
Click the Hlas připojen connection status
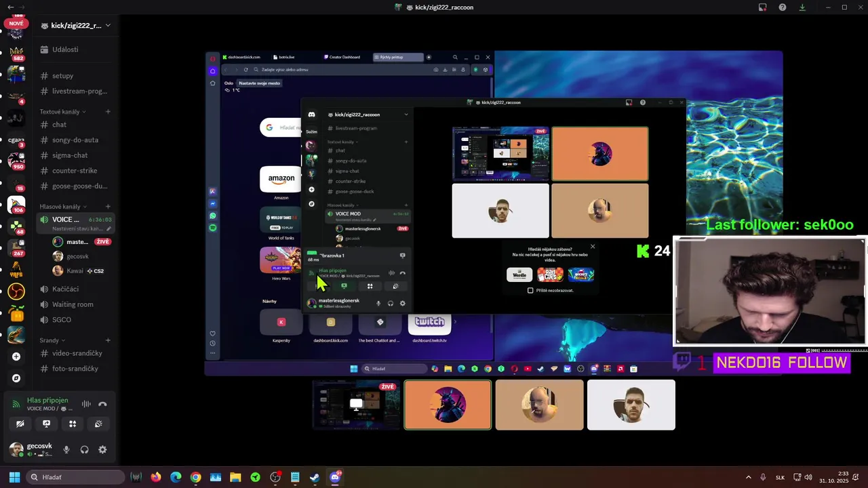point(47,400)
